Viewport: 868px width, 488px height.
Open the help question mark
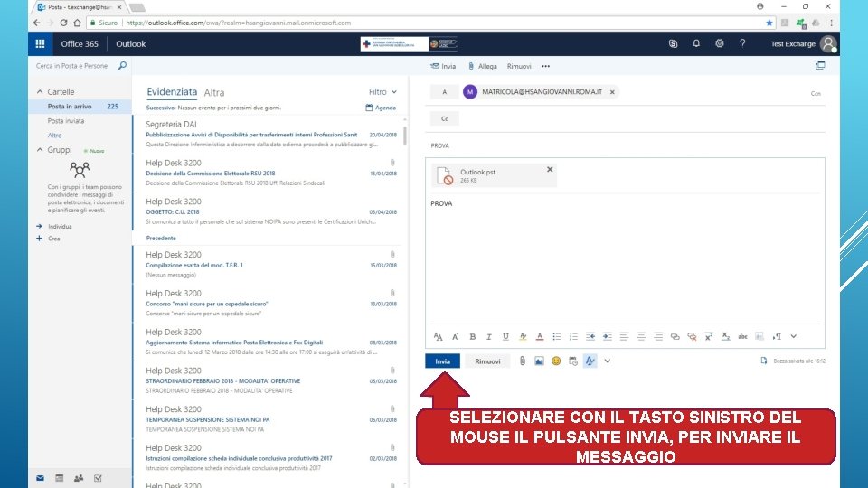pyautogui.click(x=742, y=43)
